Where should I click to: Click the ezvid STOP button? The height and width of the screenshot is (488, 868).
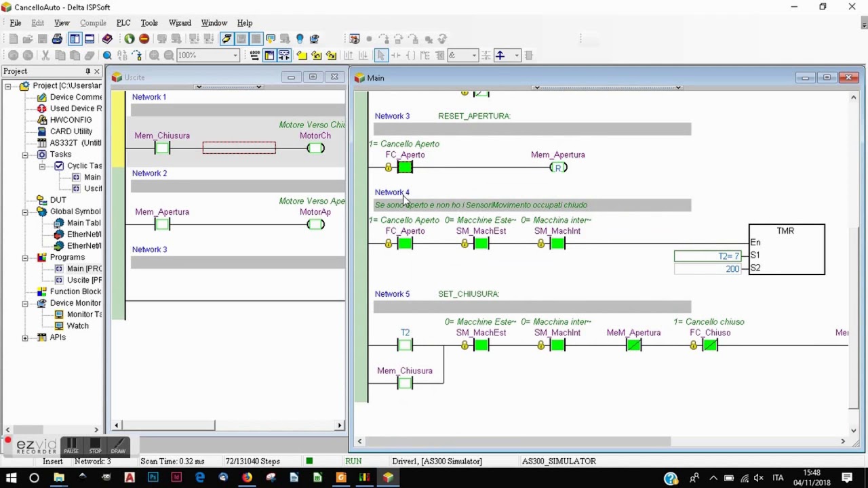pos(95,446)
